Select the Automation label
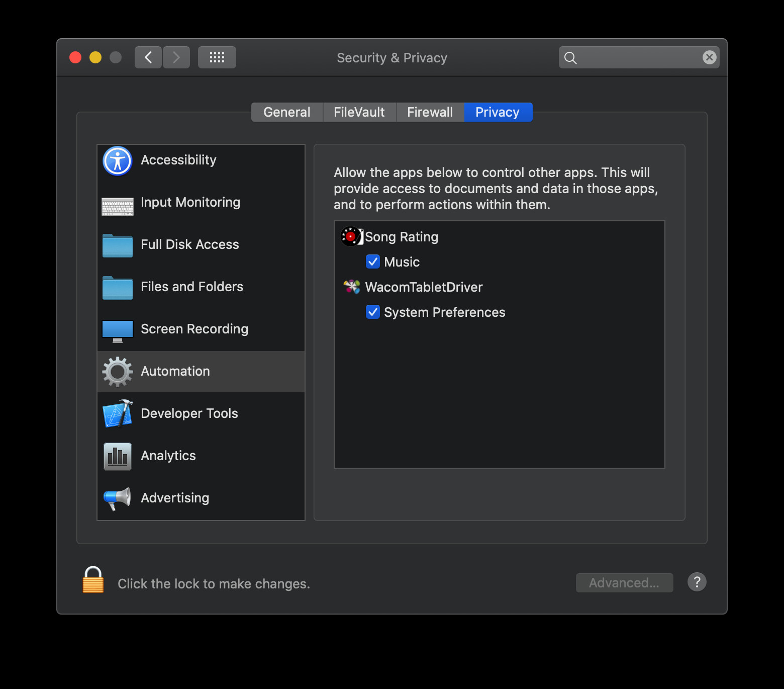The height and width of the screenshot is (689, 784). [175, 371]
